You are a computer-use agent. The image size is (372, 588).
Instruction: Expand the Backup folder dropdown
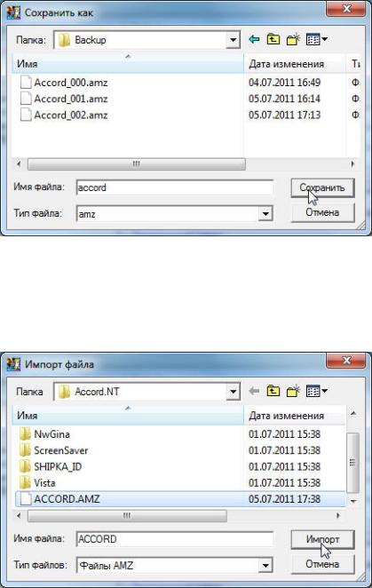[233, 40]
